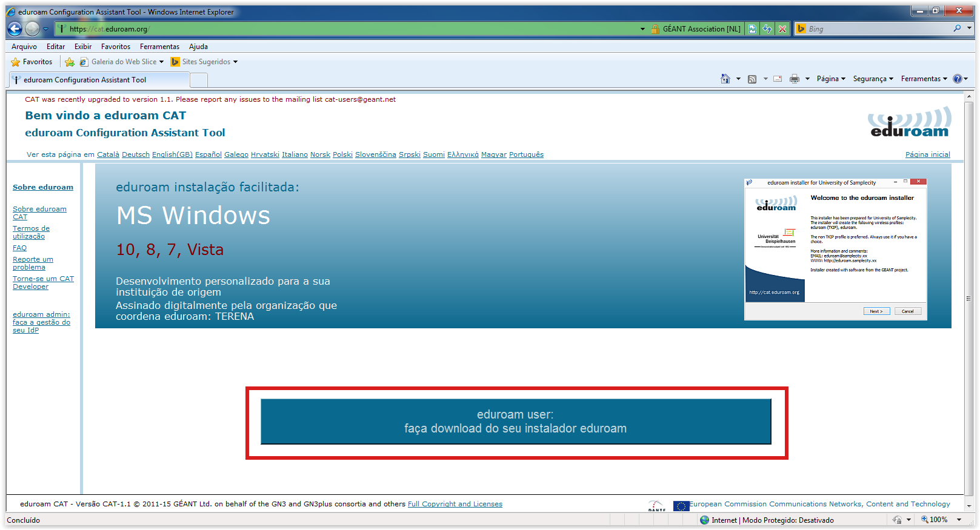Open the Página dropdown menu
The width and height of the screenshot is (980, 530).
(x=831, y=79)
